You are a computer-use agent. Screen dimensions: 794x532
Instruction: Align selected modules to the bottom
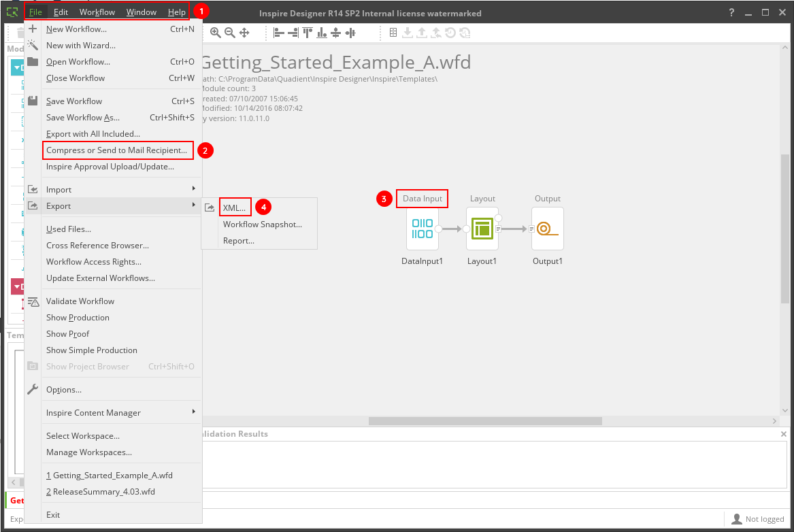pyautogui.click(x=322, y=33)
